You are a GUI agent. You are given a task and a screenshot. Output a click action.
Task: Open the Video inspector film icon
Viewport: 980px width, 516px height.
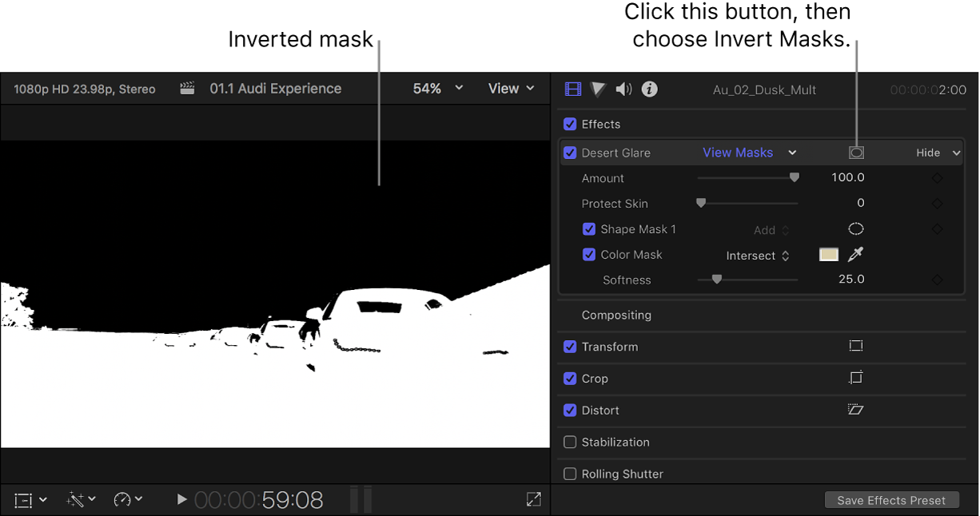pos(572,89)
